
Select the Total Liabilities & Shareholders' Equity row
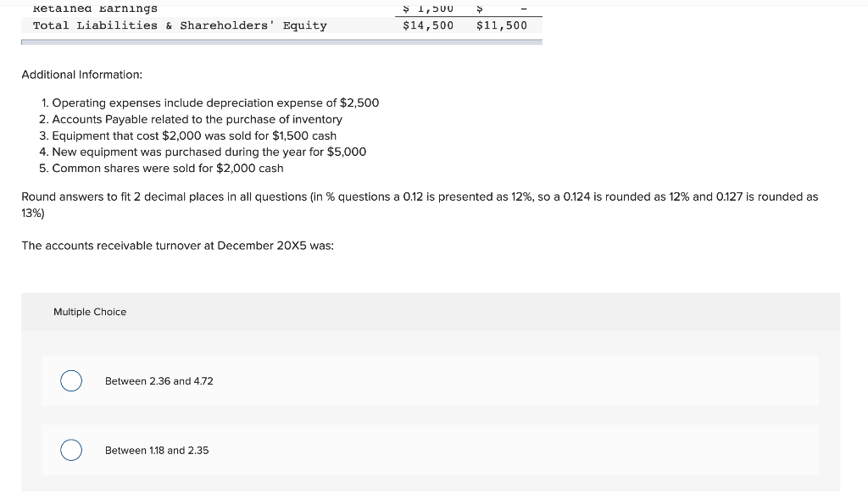(x=179, y=25)
